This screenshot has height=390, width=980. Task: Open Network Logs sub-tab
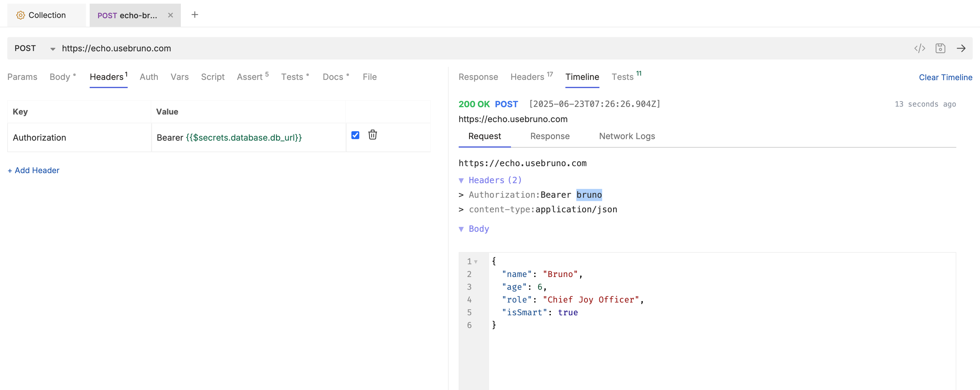point(626,136)
